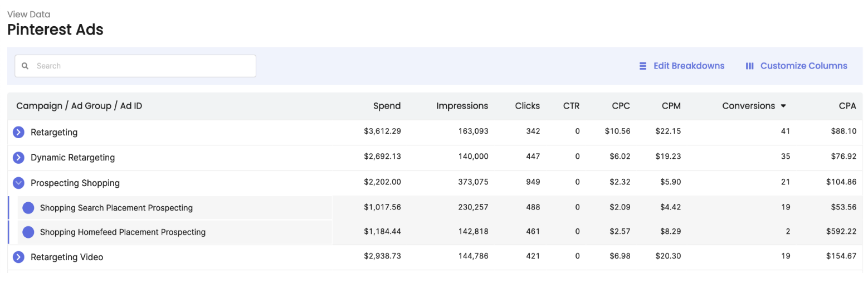Click the View Data breadcrumb text
The width and height of the screenshot is (868, 283).
point(28,14)
